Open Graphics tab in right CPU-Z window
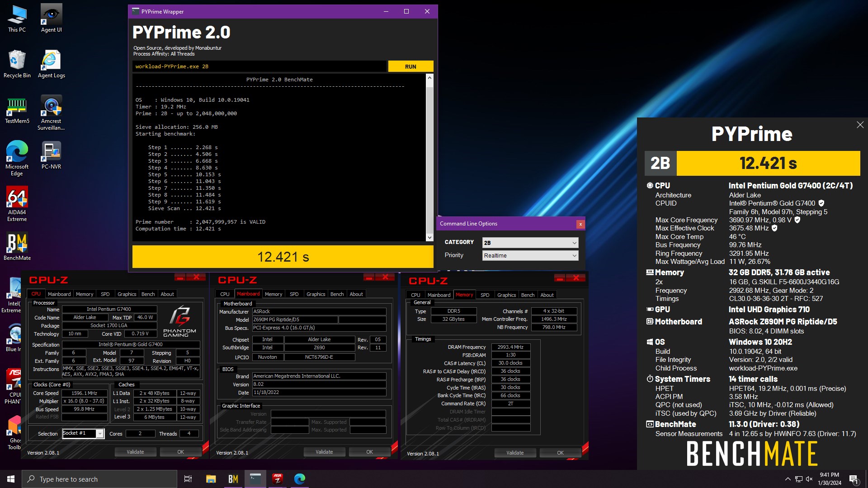Image resolution: width=868 pixels, height=488 pixels. click(507, 295)
